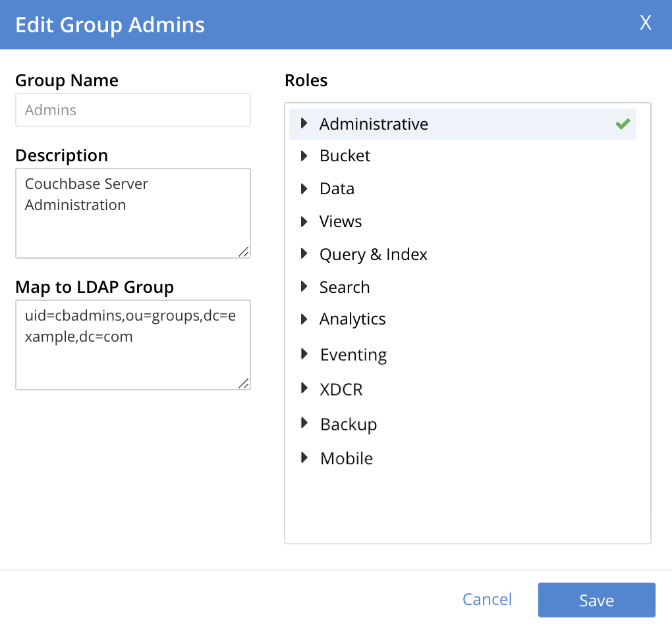Expand the Administrative roles arrow
Viewport: 672px width, 630px height.
pyautogui.click(x=304, y=123)
